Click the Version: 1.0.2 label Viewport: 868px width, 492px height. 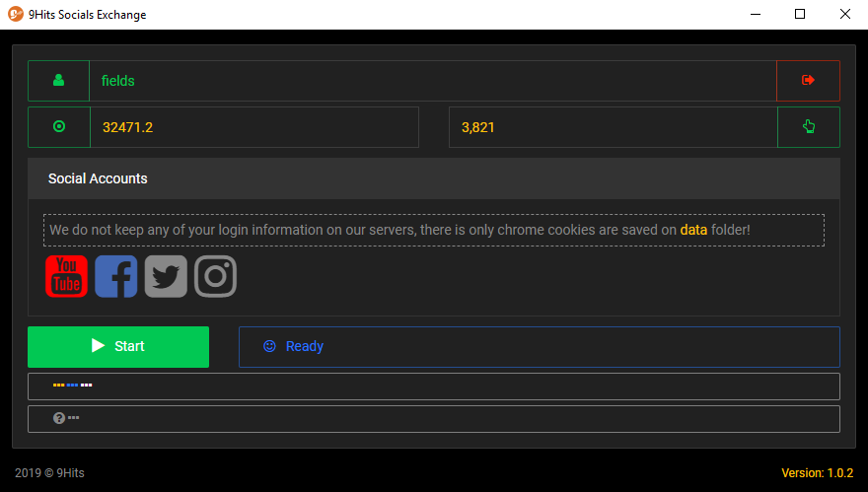coord(817,473)
